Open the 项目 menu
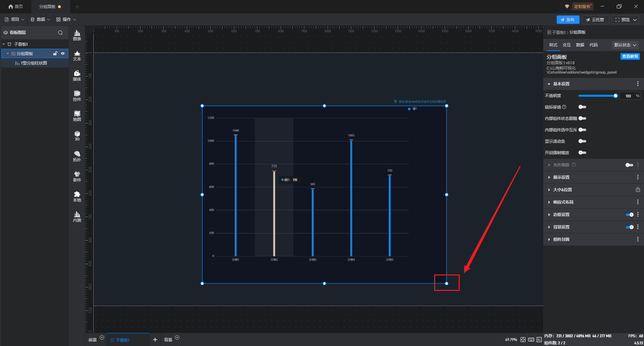 pos(15,19)
